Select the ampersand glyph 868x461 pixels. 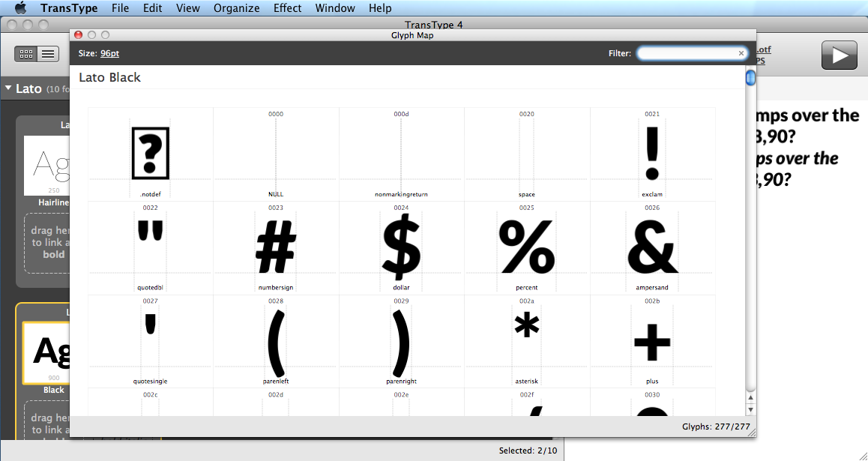(x=652, y=247)
